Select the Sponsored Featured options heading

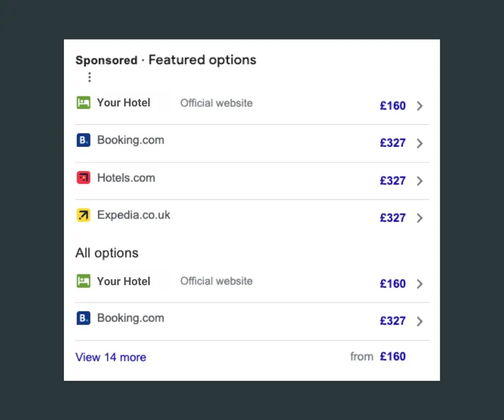tap(165, 60)
